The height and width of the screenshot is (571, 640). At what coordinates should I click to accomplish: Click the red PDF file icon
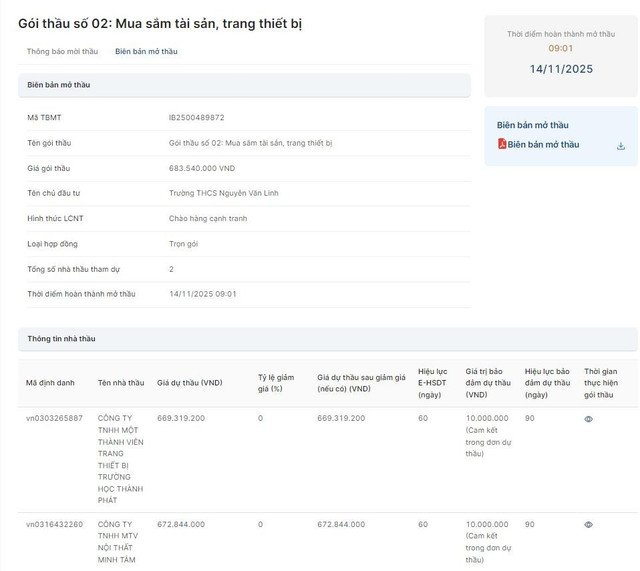(502, 144)
